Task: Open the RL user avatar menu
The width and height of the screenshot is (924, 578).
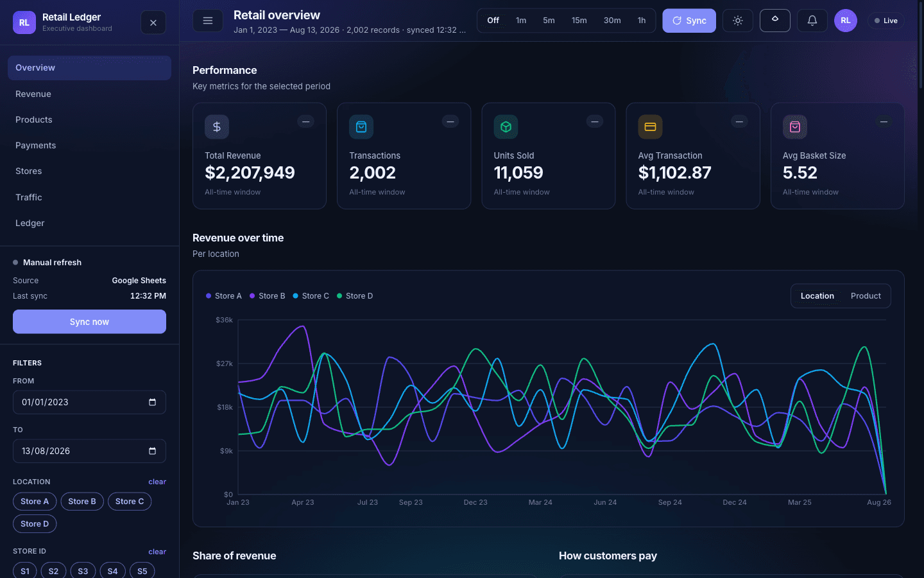Action: tap(846, 21)
